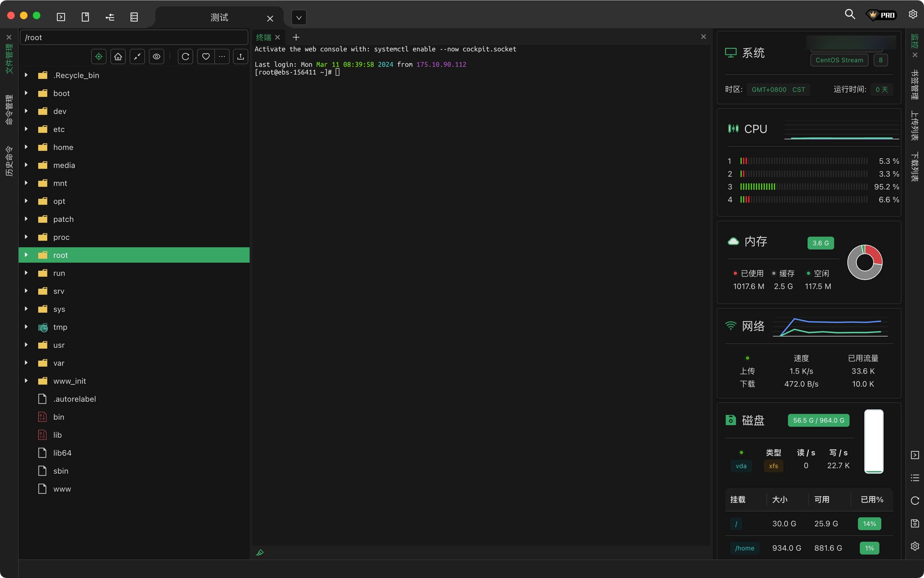Click the terminal icon in the right sidebar
Screen dimensions: 924x578
click(x=915, y=455)
